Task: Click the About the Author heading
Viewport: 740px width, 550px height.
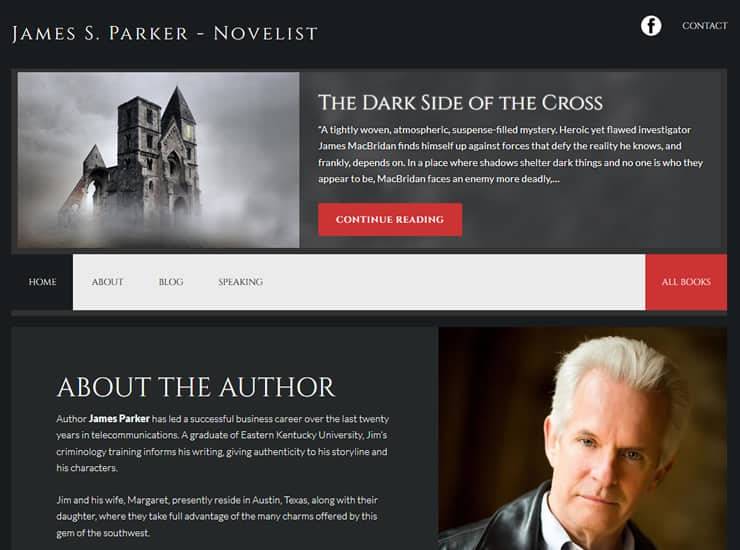Action: click(195, 387)
